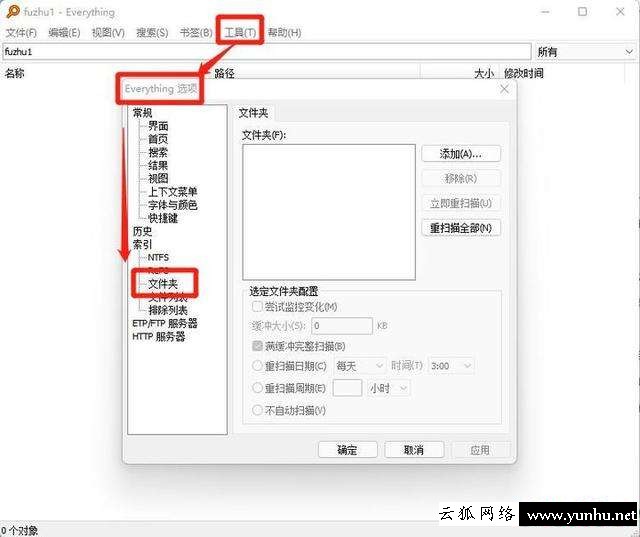Click the 应用 button
640x537 pixels.
click(480, 450)
